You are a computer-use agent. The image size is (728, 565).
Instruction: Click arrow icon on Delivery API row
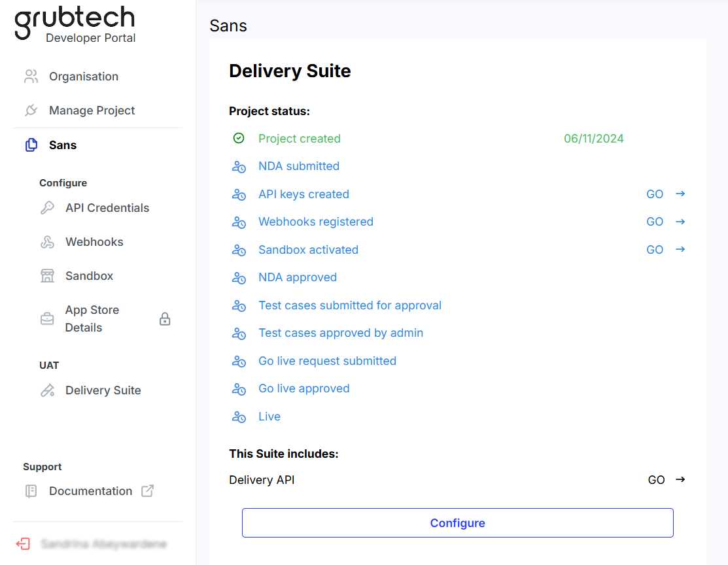click(x=680, y=479)
